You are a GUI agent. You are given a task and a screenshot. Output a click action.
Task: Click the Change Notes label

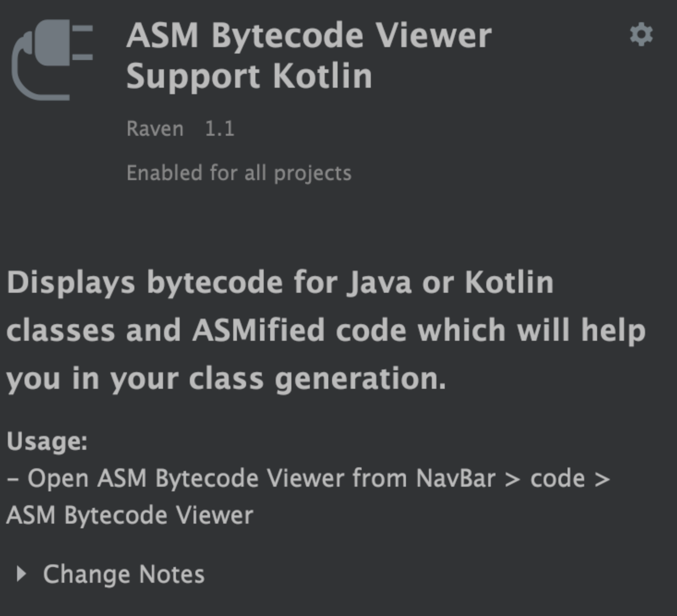pyautogui.click(x=123, y=574)
